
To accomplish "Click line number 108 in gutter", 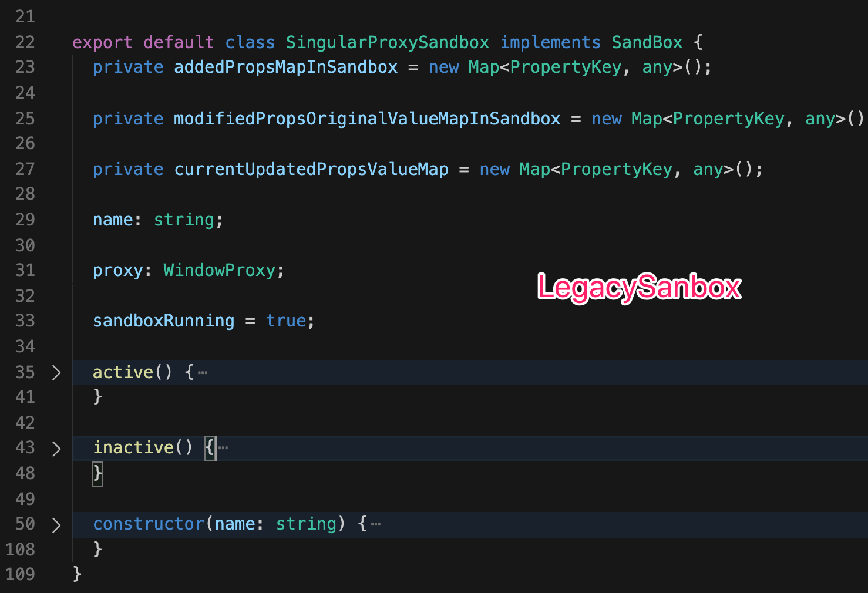I will [x=21, y=550].
